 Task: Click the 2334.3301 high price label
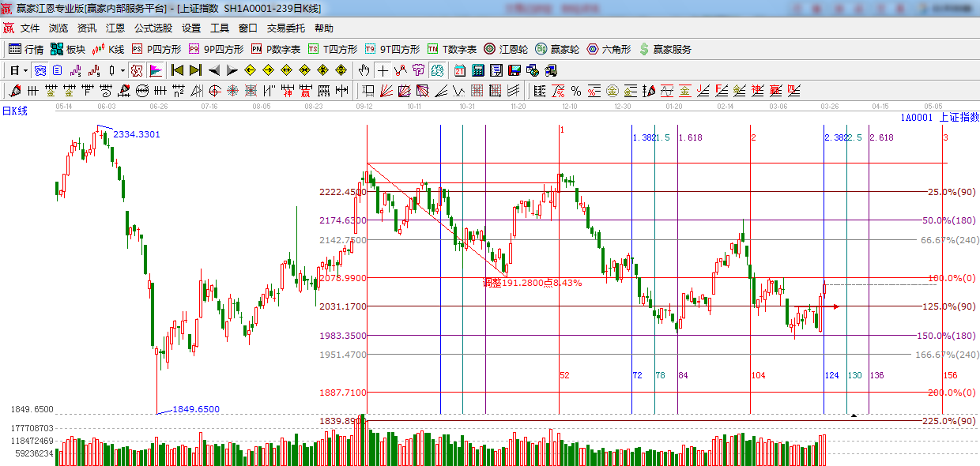[136, 134]
